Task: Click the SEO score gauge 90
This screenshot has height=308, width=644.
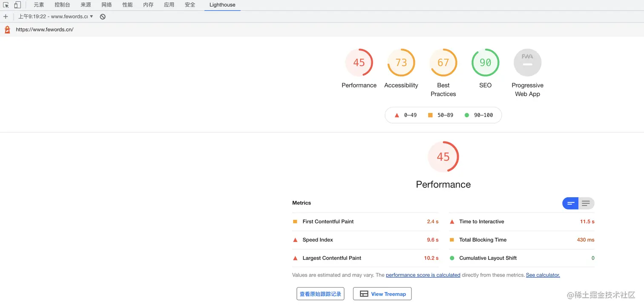Action: (486, 63)
